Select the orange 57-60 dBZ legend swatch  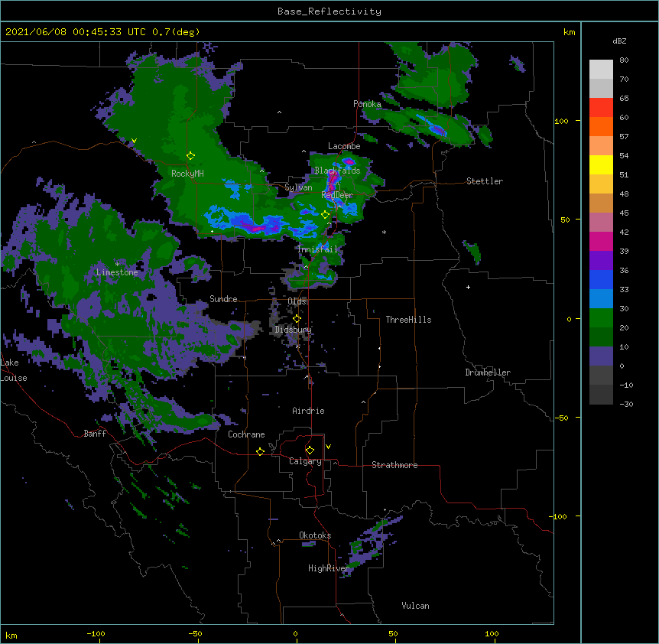click(601, 126)
